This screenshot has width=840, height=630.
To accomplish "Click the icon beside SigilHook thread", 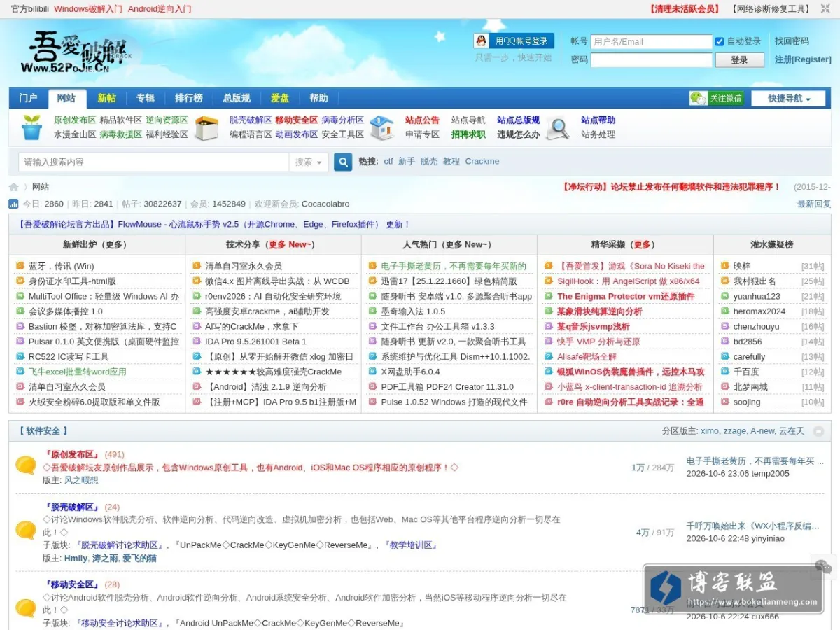I will [548, 281].
